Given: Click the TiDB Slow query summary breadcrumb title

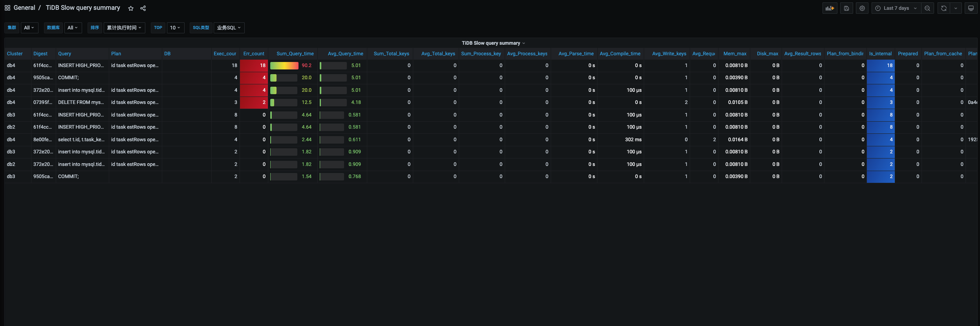Looking at the screenshot, I should tap(83, 8).
